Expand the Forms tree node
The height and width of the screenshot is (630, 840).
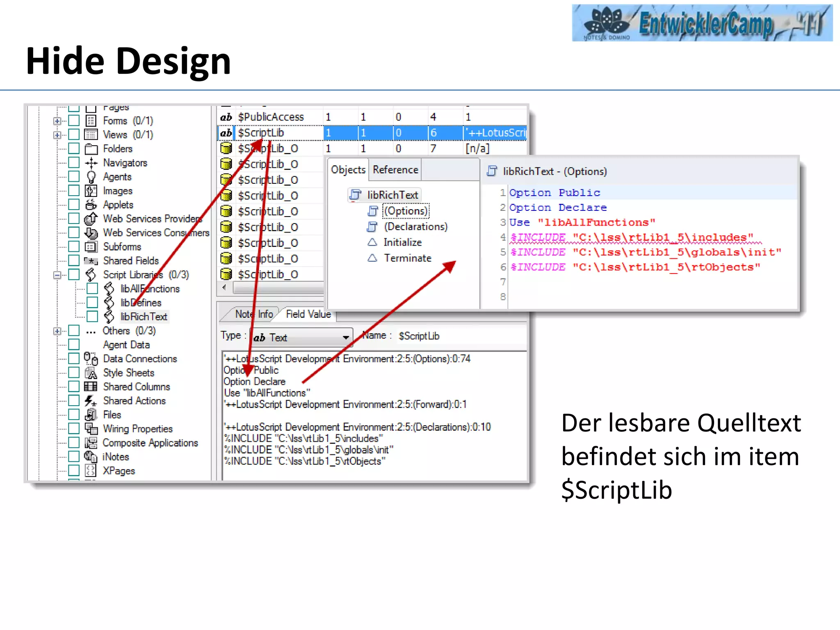57,121
